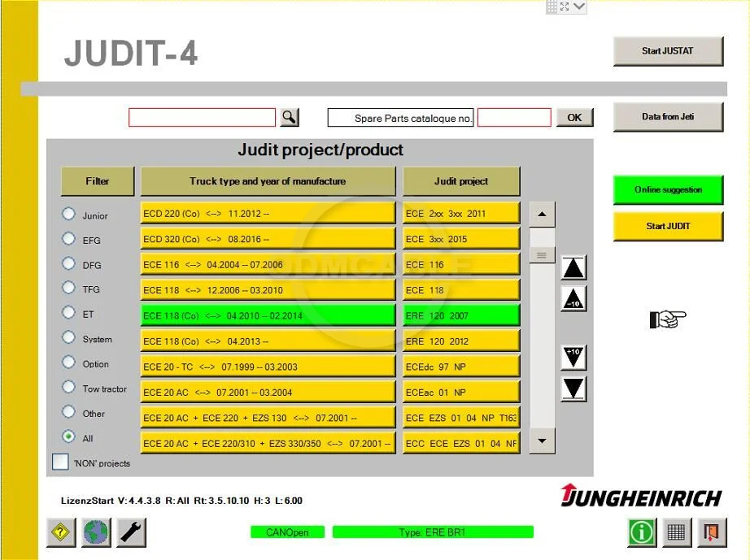Click the Type: ERE BR1 status bar
Image resolution: width=750 pixels, height=560 pixels.
click(x=433, y=532)
